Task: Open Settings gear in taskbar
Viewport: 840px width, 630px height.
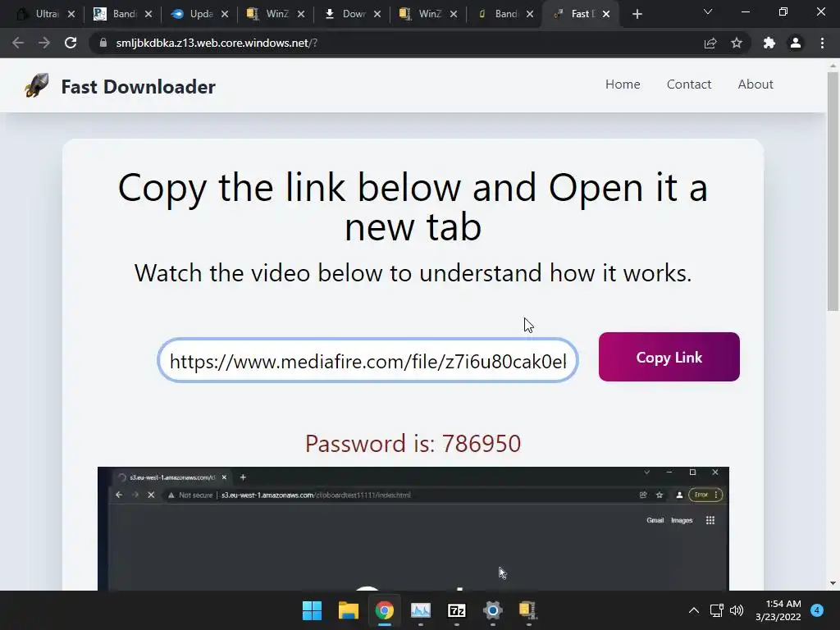Action: click(x=493, y=610)
